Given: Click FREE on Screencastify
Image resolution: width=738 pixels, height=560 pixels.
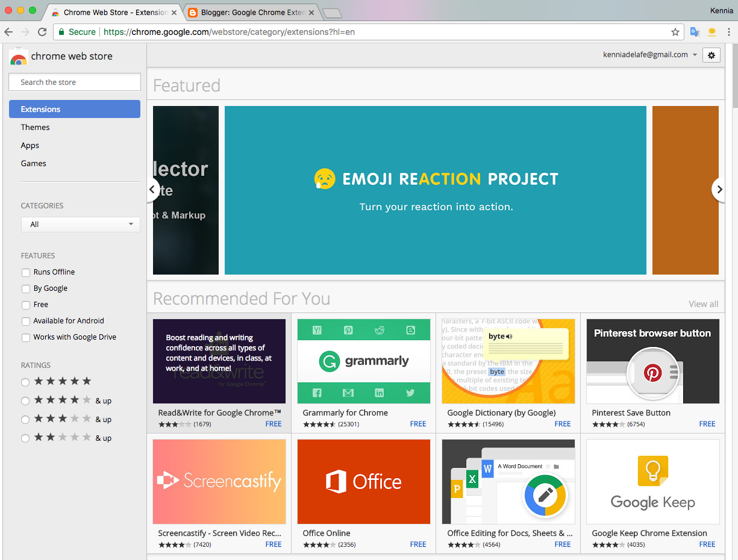Looking at the screenshot, I should (x=274, y=544).
